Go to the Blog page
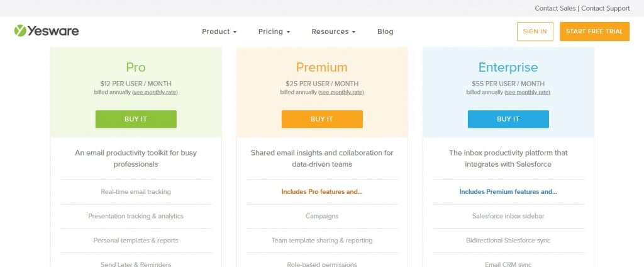This screenshot has width=644, height=267. tap(386, 31)
